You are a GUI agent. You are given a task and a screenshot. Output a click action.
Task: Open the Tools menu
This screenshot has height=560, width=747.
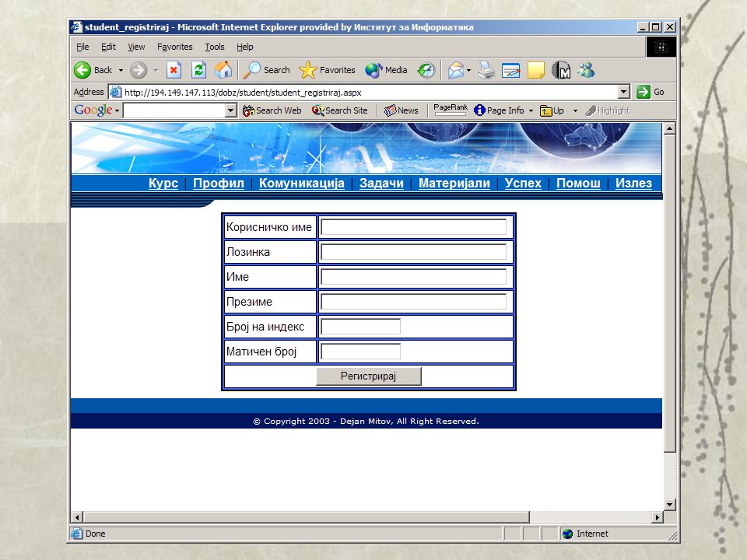coord(215,47)
